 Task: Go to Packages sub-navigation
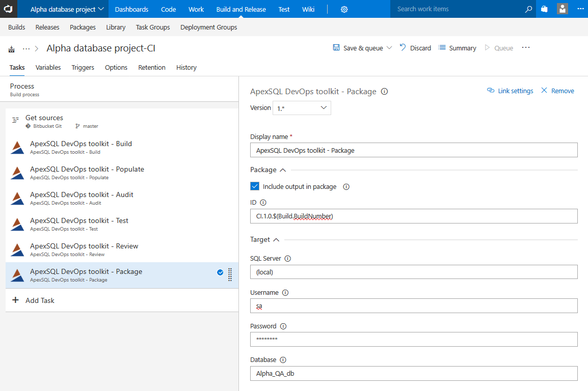pos(83,27)
